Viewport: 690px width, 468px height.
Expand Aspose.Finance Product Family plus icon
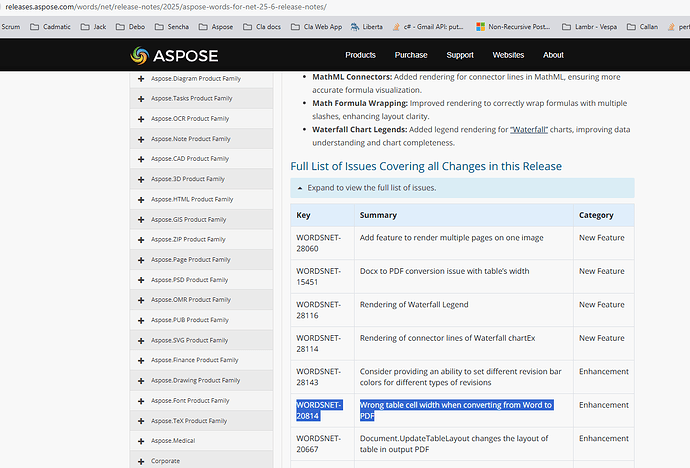click(x=141, y=360)
